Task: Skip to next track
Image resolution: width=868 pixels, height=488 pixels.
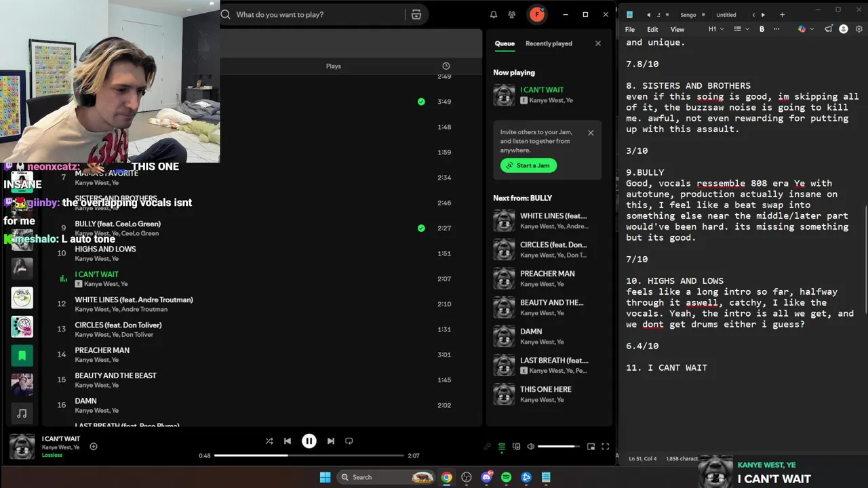Action: point(330,441)
